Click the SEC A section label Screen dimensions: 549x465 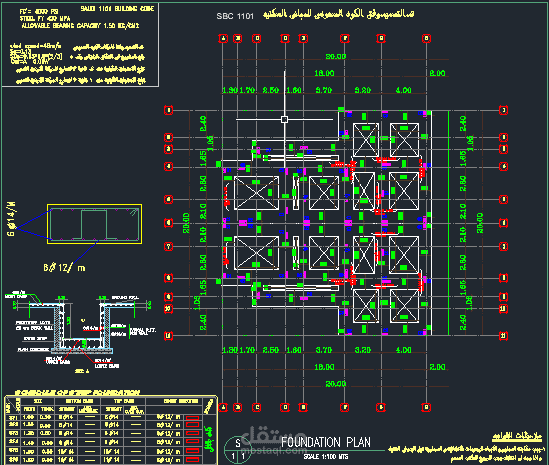[82, 371]
